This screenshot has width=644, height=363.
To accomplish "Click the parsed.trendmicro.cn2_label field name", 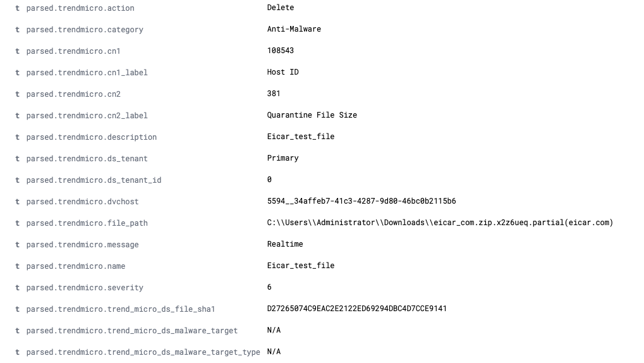I will click(x=87, y=116).
